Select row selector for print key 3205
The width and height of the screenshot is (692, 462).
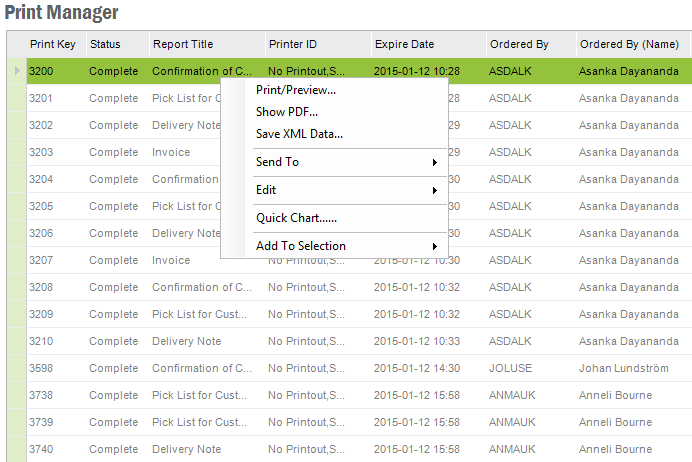(15, 206)
